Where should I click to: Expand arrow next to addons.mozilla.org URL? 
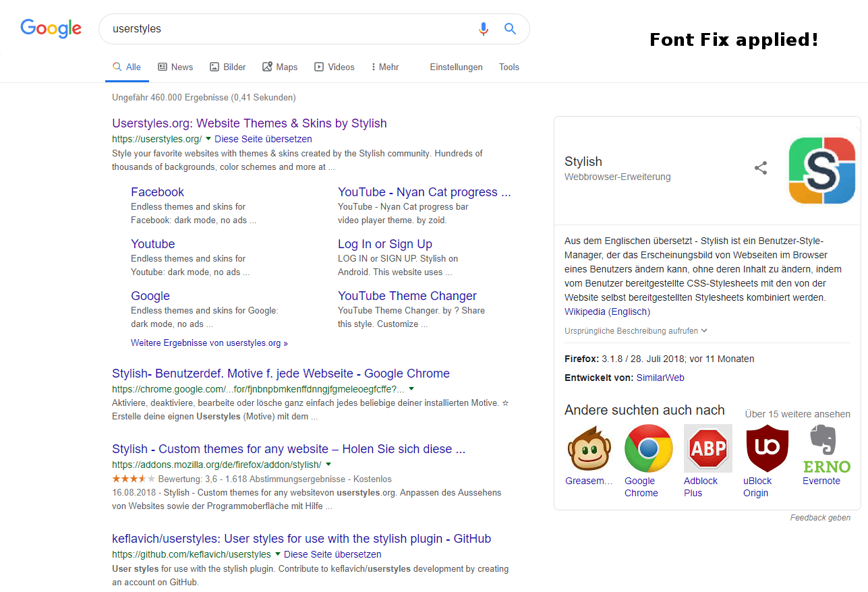(x=328, y=465)
